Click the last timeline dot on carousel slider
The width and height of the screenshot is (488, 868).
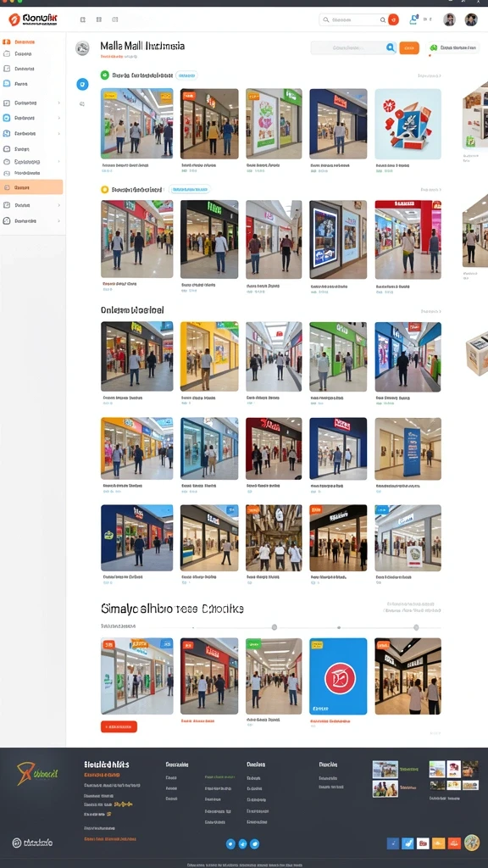pyautogui.click(x=416, y=627)
